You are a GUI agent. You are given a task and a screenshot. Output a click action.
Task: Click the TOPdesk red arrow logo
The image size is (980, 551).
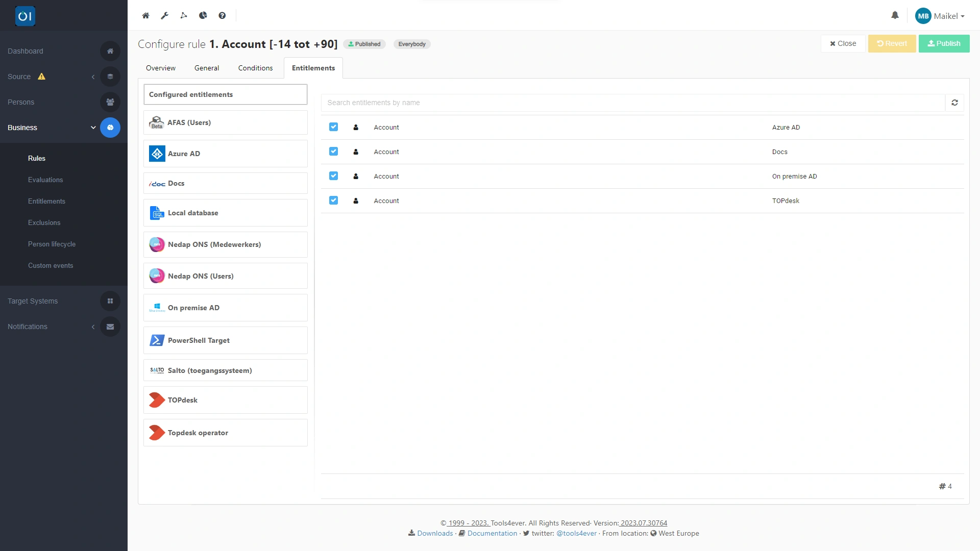pyautogui.click(x=157, y=400)
